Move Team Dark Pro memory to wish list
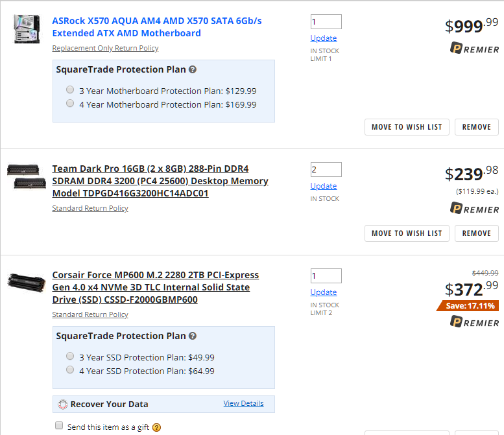Viewport: 504px width, 435px height. 407,233
